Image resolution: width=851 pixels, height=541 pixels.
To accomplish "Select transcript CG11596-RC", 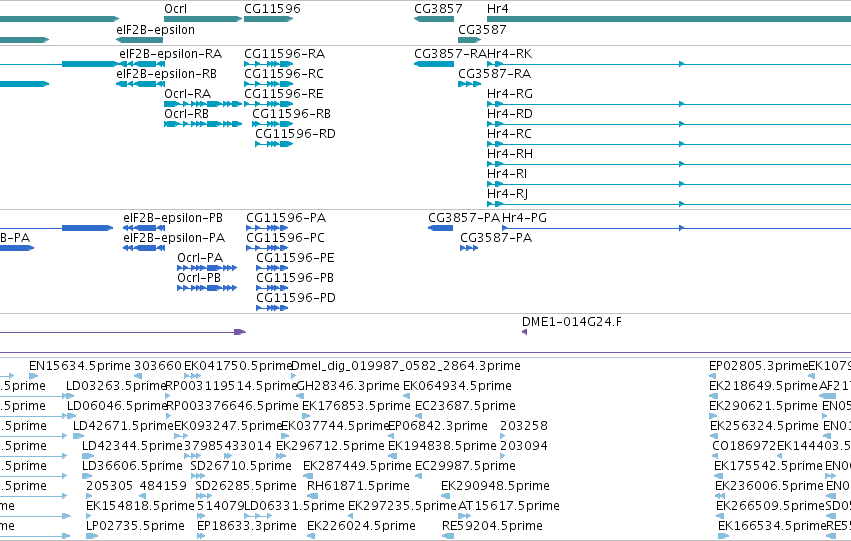I will [284, 74].
